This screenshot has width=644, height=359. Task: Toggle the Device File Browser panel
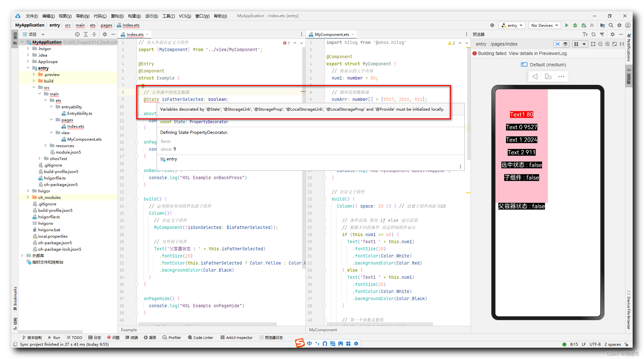[x=629, y=310]
